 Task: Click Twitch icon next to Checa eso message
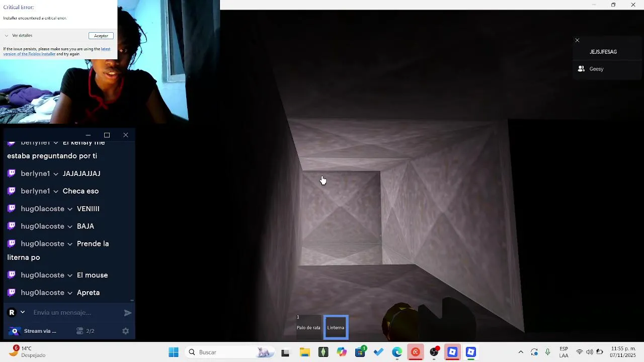pos(12,191)
